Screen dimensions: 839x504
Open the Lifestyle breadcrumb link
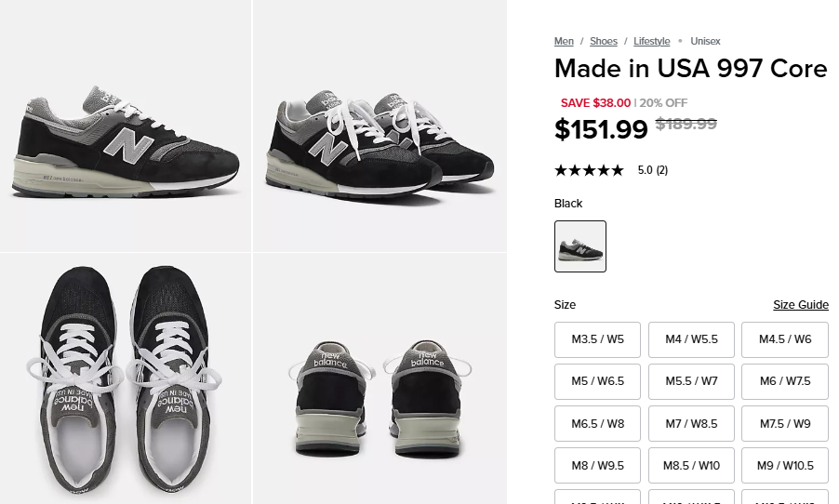pos(652,41)
